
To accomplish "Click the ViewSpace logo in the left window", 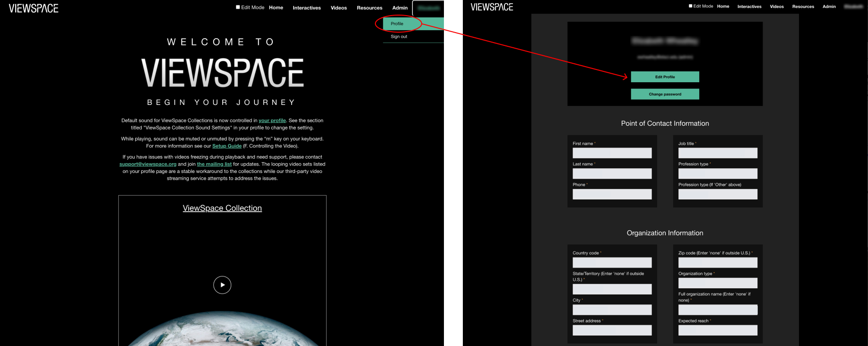I will pos(34,8).
